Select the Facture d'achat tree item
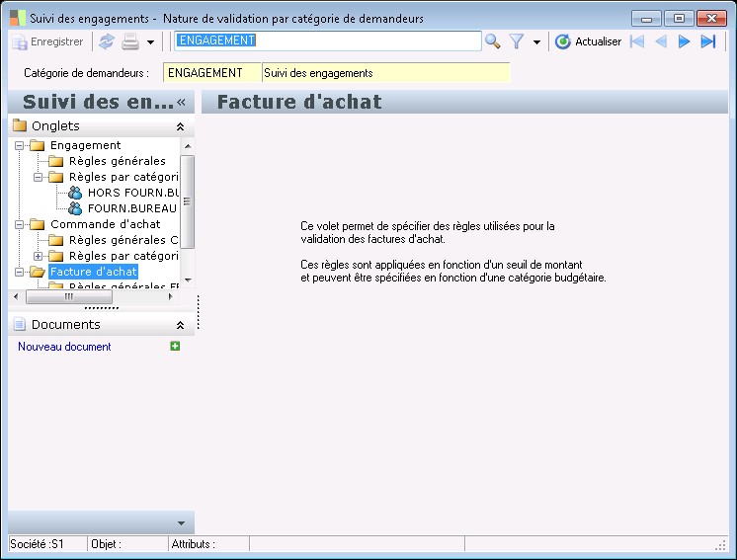This screenshot has width=737, height=560. pyautogui.click(x=93, y=272)
